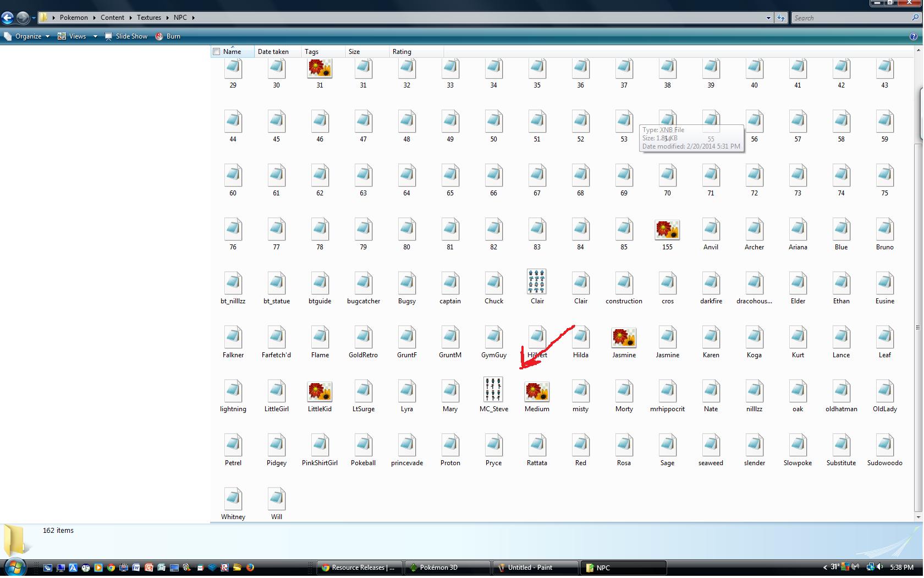Select the bugcatcher file
Viewport: 924px width, 578px height.
pyautogui.click(x=363, y=287)
